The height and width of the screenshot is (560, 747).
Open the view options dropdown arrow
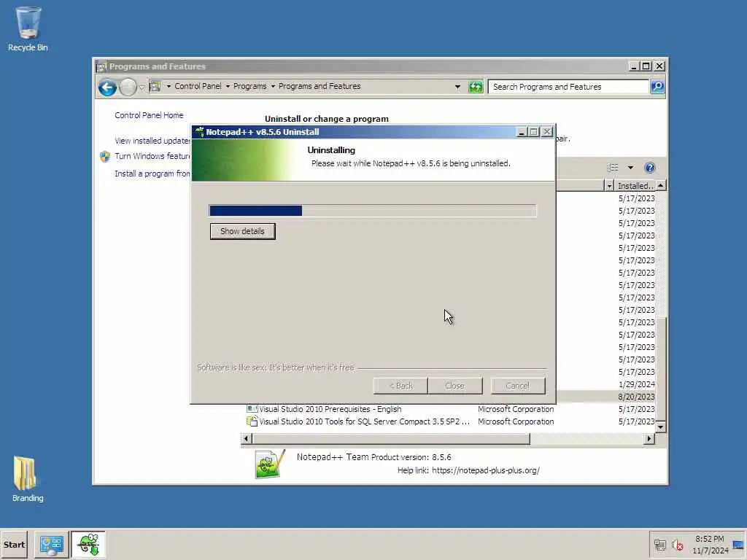630,168
